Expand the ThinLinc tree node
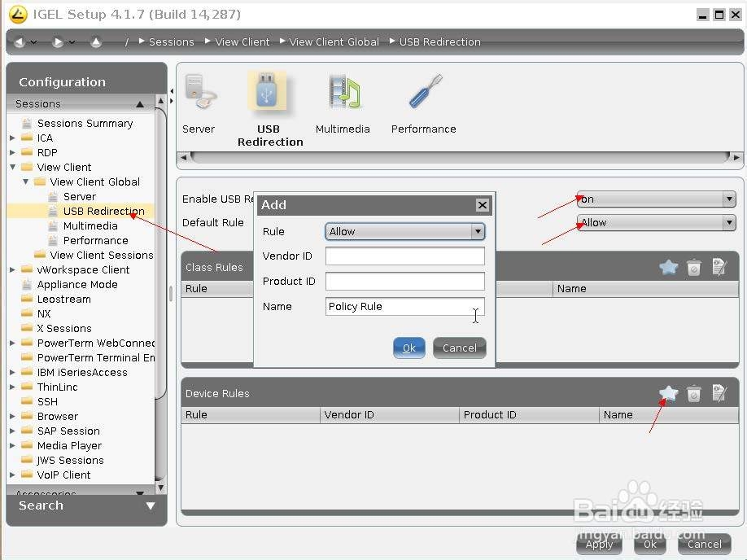This screenshot has height=560, width=747. click(x=12, y=387)
